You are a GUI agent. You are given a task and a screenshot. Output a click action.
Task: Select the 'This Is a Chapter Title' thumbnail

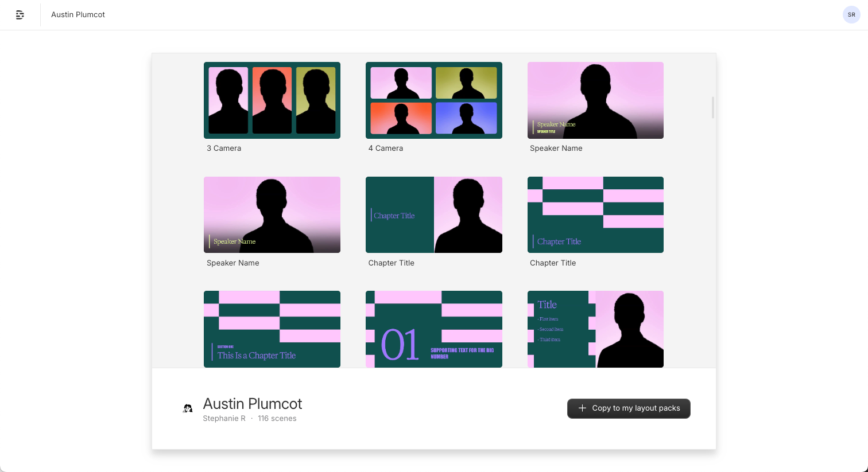point(272,329)
